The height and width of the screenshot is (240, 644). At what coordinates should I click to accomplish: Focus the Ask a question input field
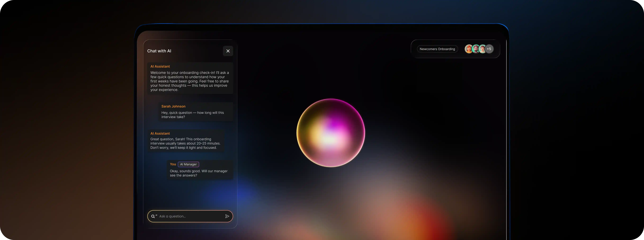click(x=190, y=216)
